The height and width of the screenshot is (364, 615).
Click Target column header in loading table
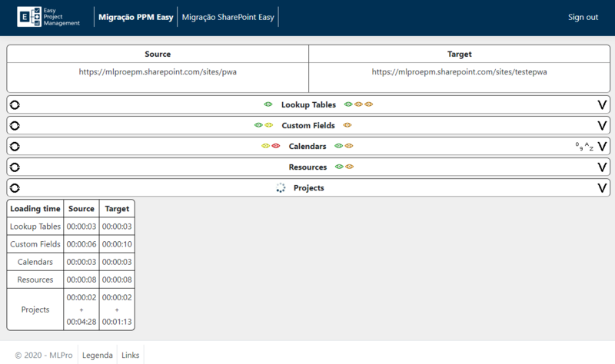117,208
